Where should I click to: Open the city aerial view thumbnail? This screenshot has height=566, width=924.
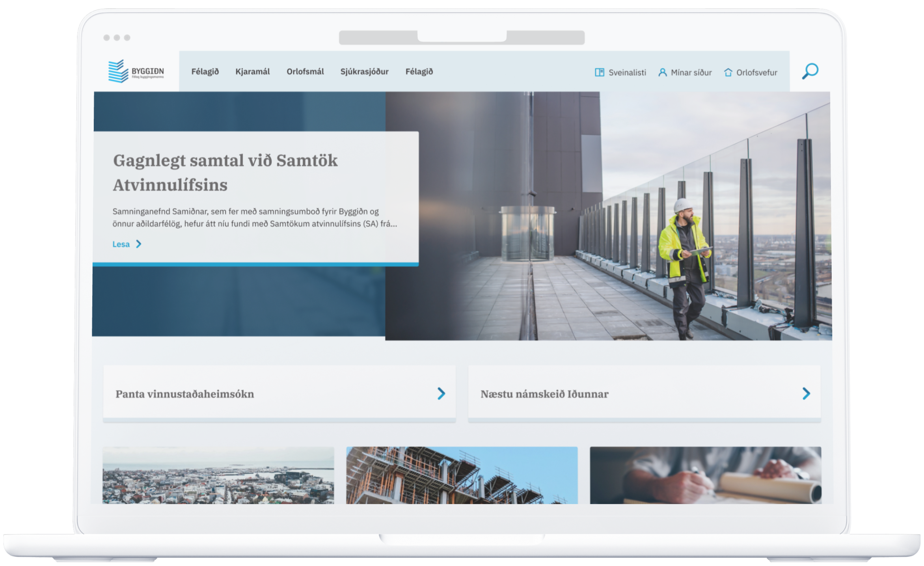218,475
